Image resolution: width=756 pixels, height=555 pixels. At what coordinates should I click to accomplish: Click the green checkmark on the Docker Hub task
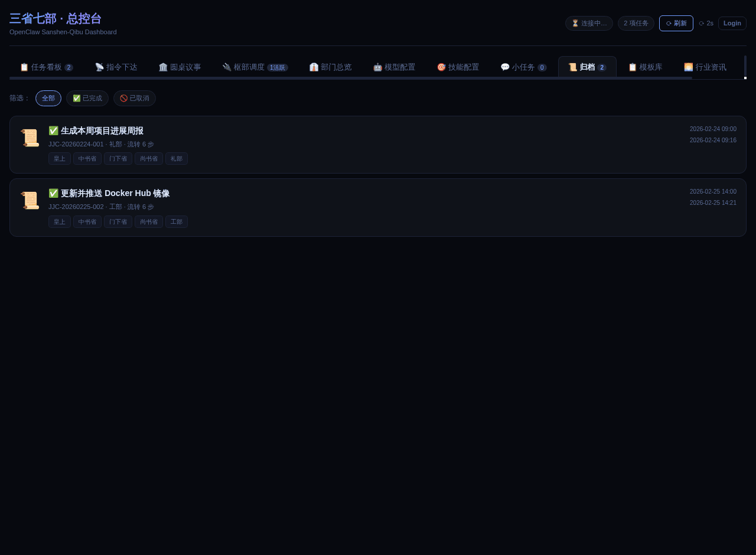point(53,193)
